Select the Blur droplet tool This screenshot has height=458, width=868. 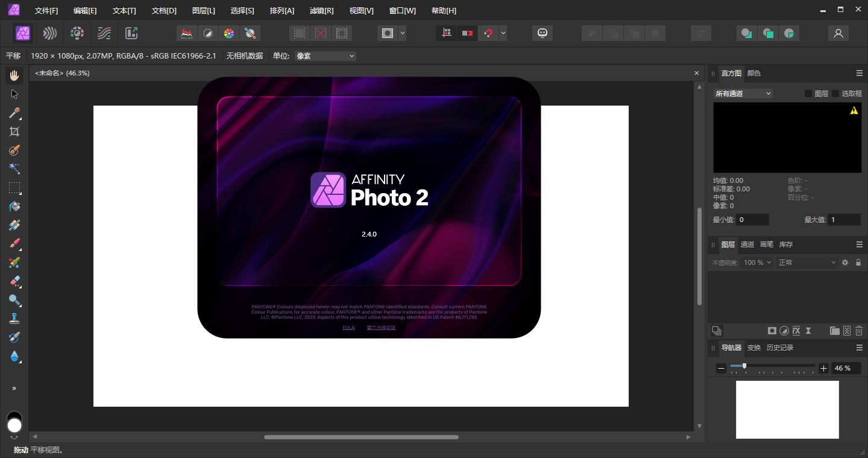click(x=14, y=356)
